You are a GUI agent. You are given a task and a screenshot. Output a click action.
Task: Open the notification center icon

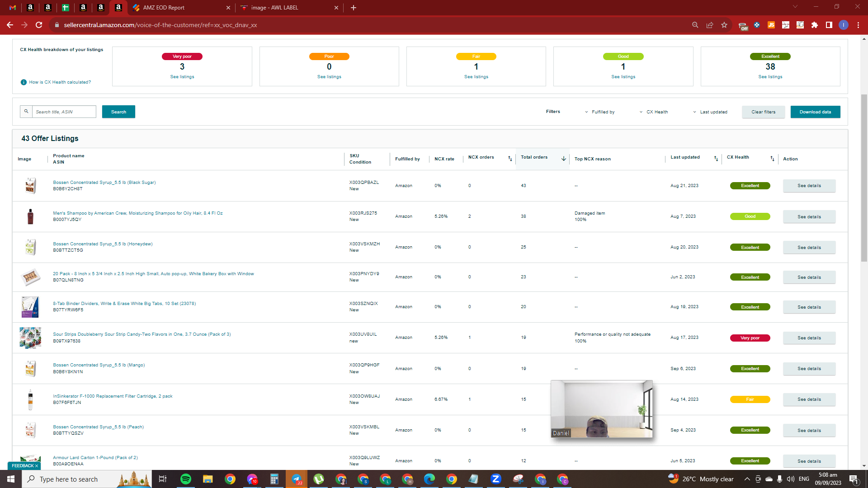tap(854, 479)
